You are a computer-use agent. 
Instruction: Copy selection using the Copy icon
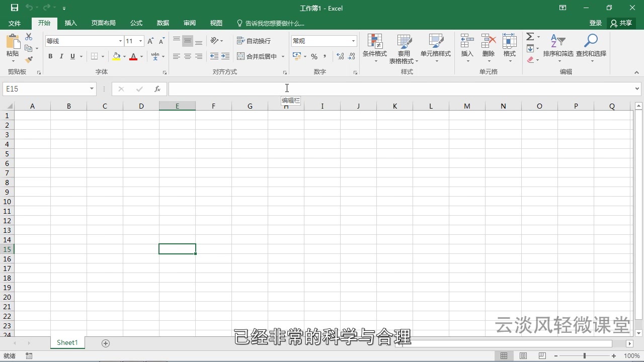pos(29,48)
